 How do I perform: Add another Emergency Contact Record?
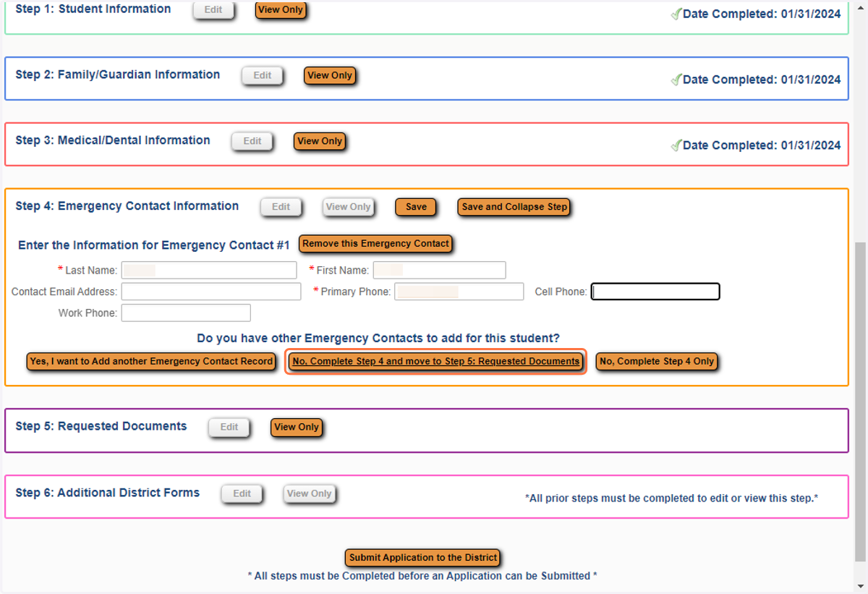(151, 362)
